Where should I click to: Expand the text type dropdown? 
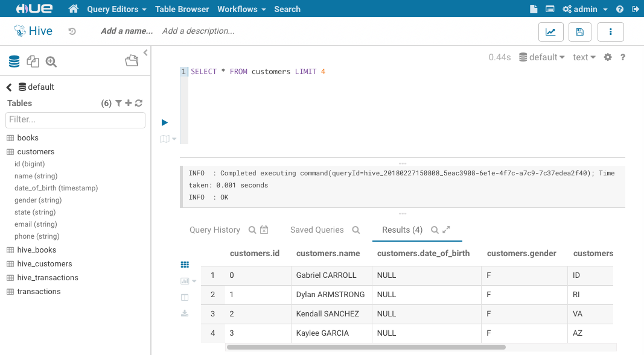tap(584, 57)
